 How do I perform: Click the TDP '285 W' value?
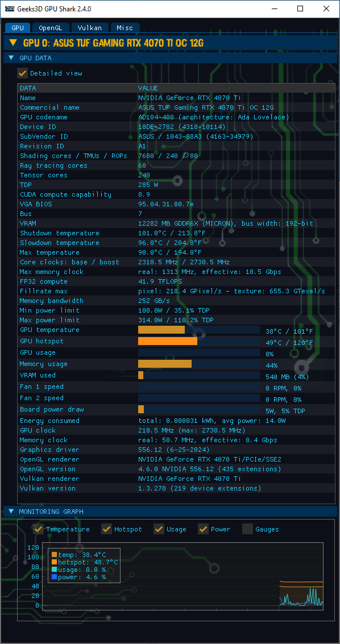click(148, 185)
